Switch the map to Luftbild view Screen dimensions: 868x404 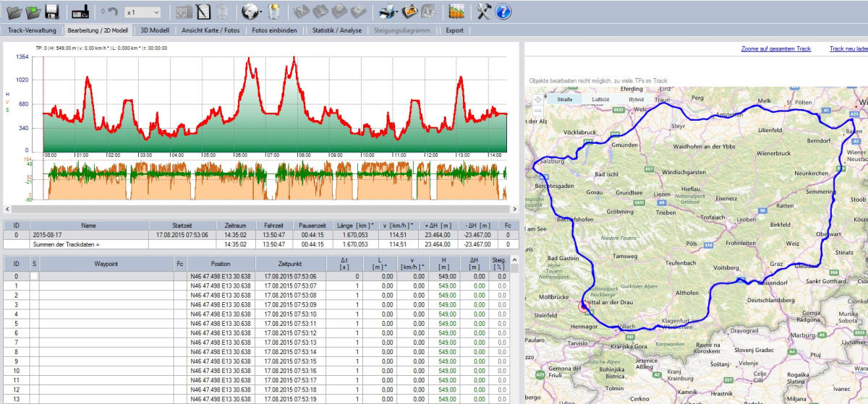(600, 100)
